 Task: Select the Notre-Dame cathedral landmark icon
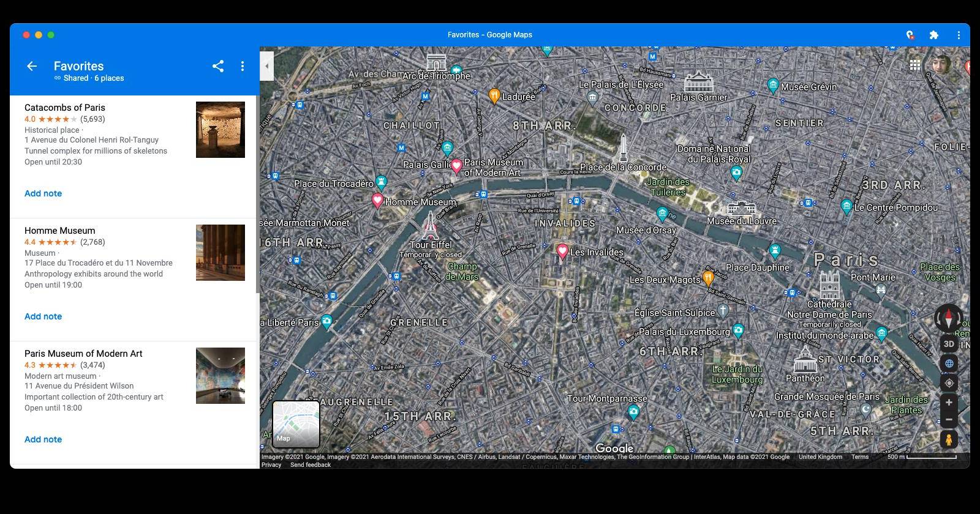pos(829,285)
